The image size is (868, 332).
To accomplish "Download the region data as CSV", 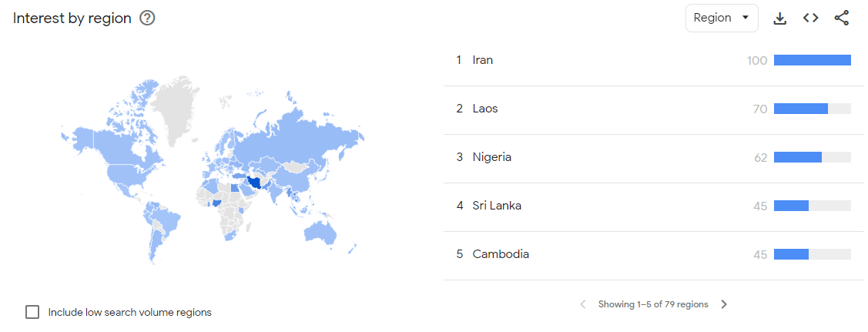I will 779,18.
